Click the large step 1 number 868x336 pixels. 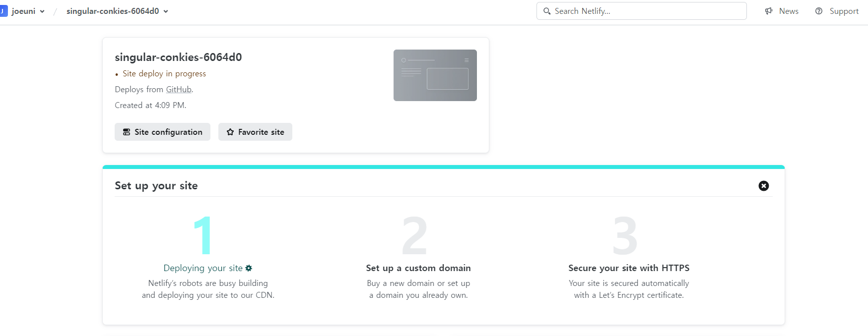203,235
